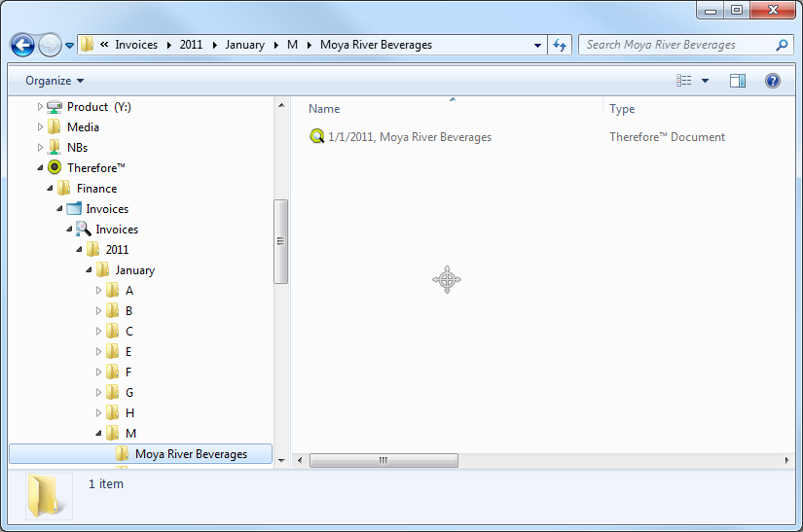
Task: Click the Refresh button beside address bar
Action: [x=560, y=45]
